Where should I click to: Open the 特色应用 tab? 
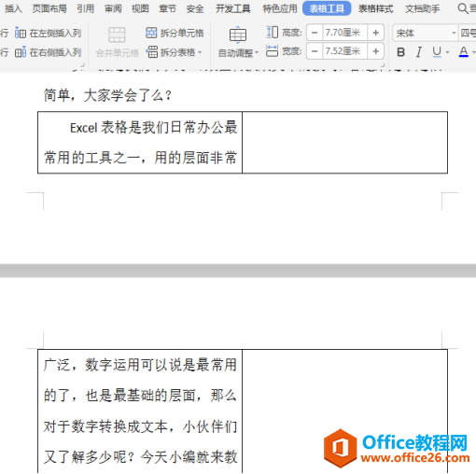[280, 8]
